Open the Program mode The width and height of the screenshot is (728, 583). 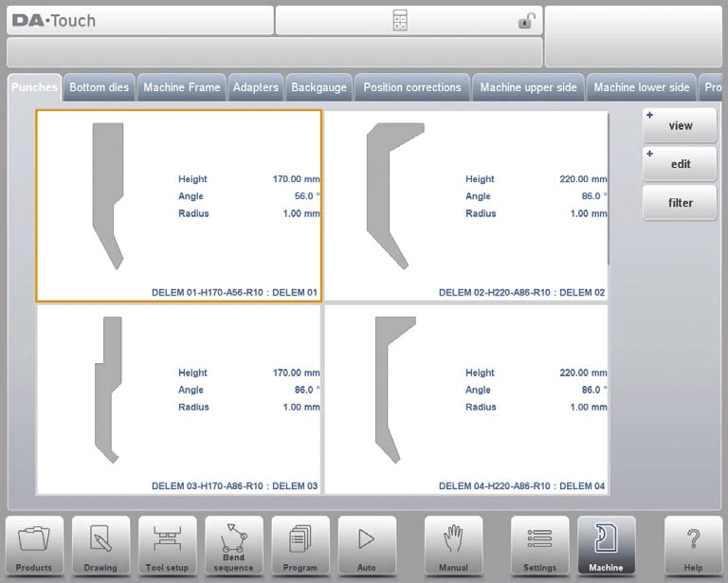(x=300, y=546)
